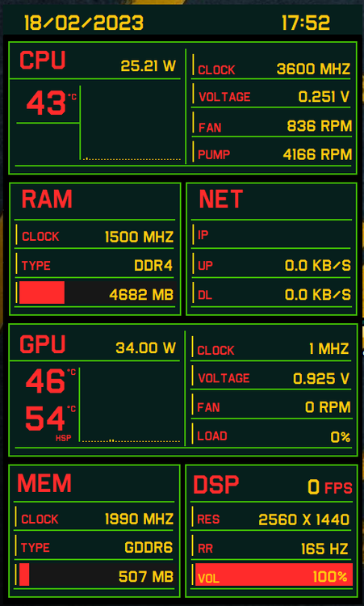Click refresh rate value 165 HZ

(324, 549)
